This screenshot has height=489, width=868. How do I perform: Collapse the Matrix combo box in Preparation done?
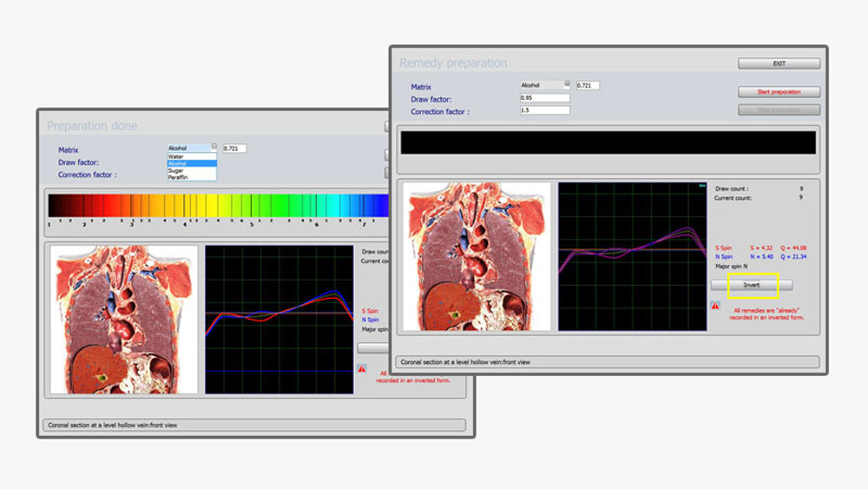(214, 148)
